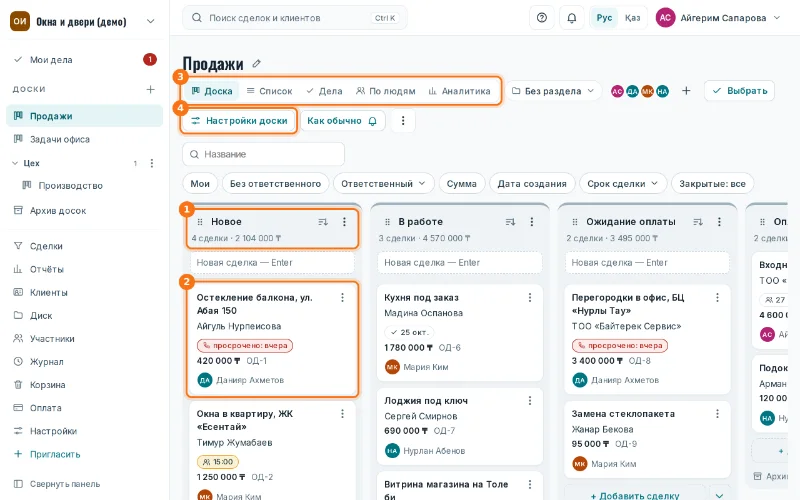This screenshot has width=800, height=500.
Task: Switch interface language to Каз
Action: click(x=632, y=18)
